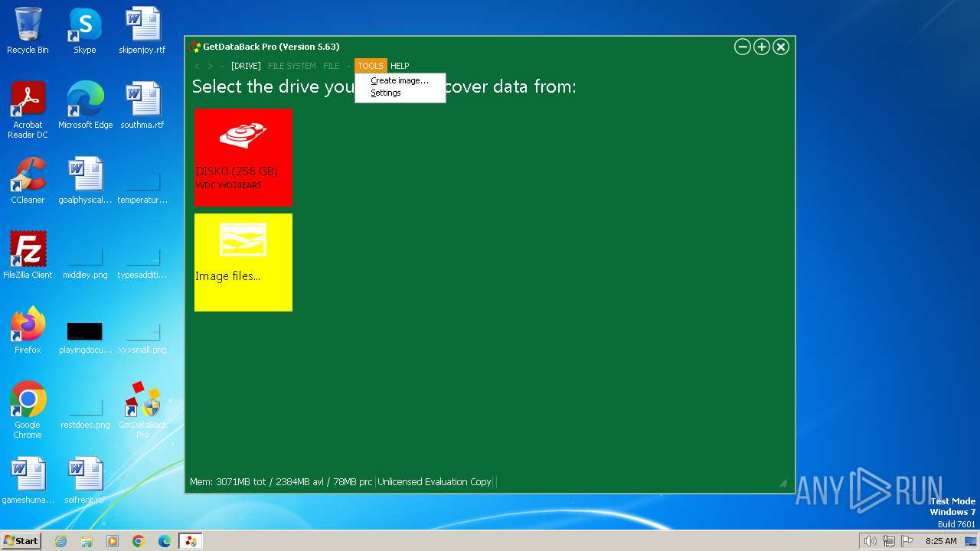Launch Google Chrome from the desktop

click(28, 410)
